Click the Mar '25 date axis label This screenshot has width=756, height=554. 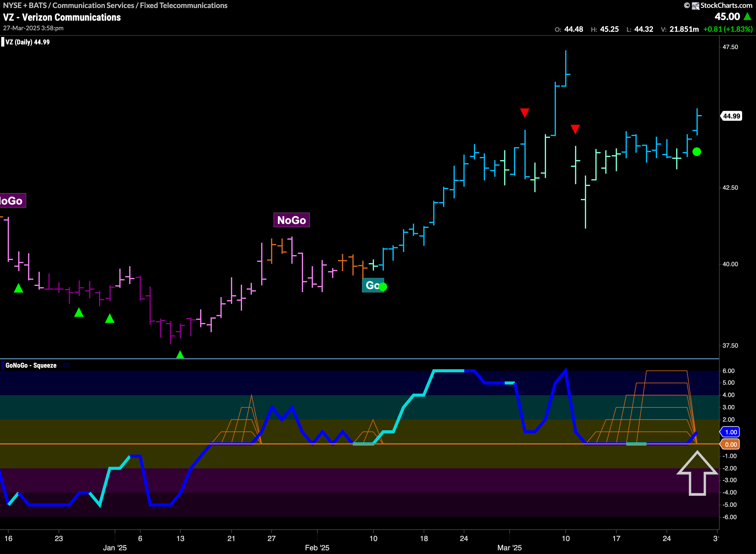[509, 548]
